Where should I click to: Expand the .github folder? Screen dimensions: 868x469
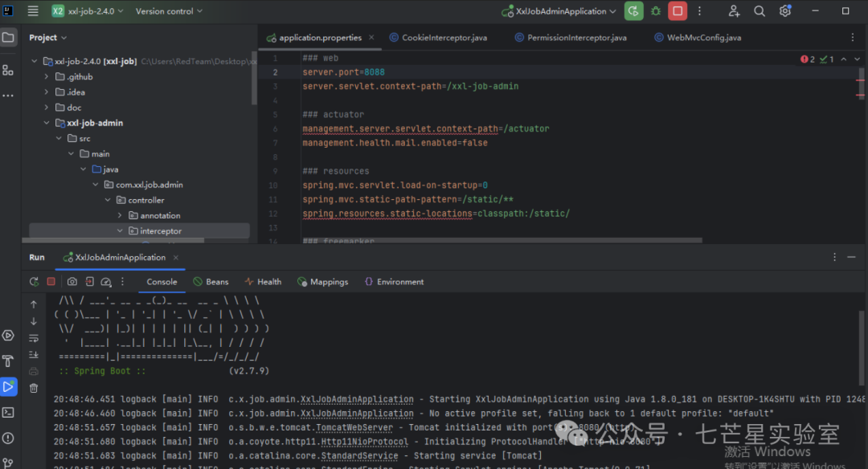tap(47, 77)
